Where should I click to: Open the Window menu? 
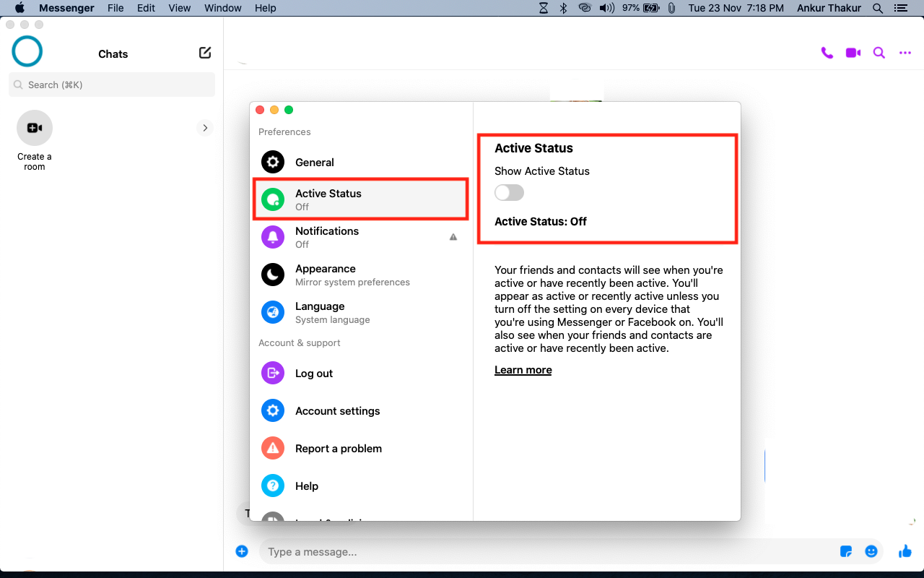click(x=223, y=8)
